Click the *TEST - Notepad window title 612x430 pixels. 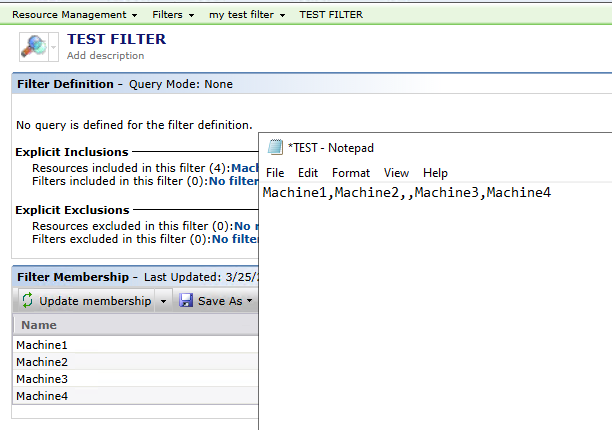pyautogui.click(x=331, y=148)
